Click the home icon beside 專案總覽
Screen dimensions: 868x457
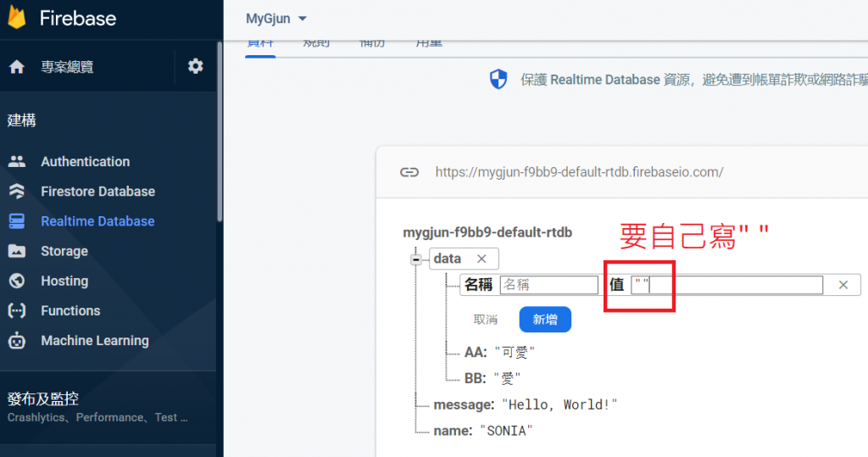[x=17, y=67]
